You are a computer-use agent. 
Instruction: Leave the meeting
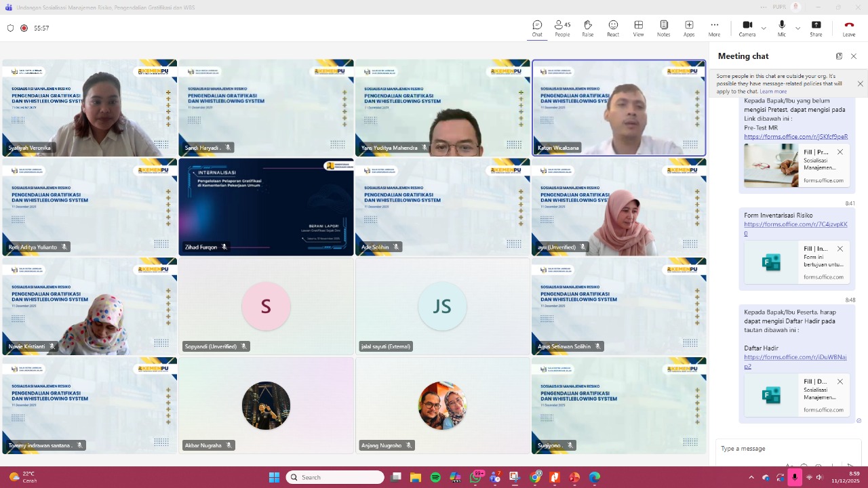848,28
